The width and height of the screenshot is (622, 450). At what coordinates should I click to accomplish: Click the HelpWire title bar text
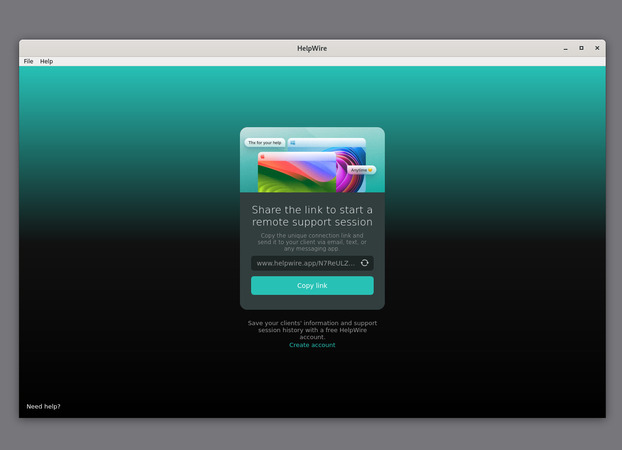click(312, 48)
